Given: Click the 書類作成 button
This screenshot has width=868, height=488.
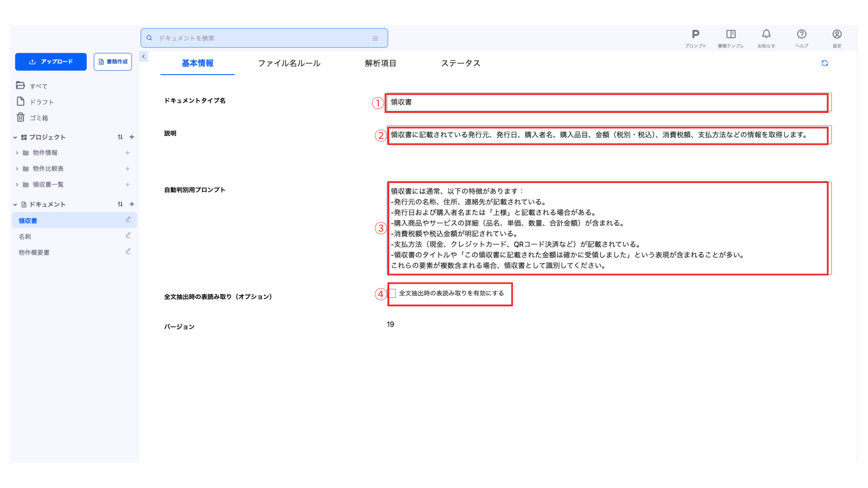Looking at the screenshot, I should point(113,62).
